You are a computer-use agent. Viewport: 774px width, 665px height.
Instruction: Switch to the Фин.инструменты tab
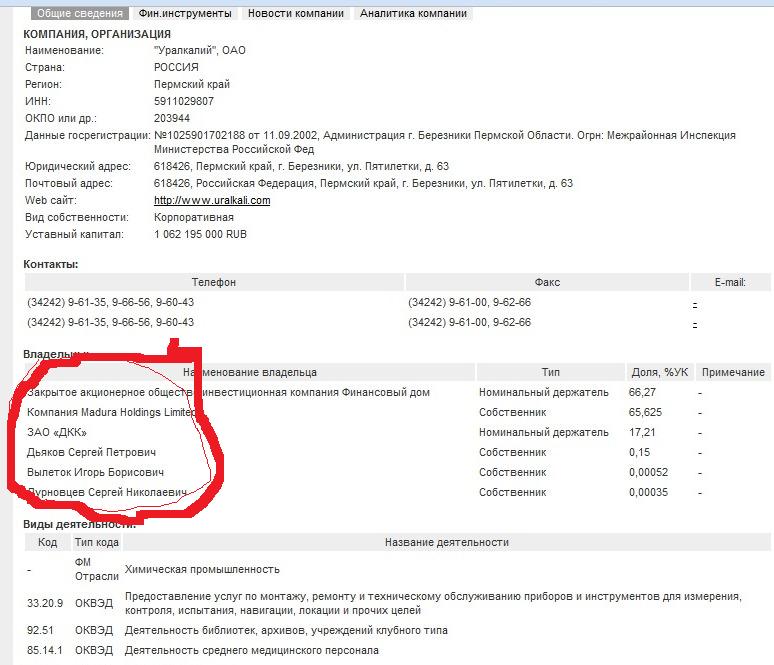point(185,13)
